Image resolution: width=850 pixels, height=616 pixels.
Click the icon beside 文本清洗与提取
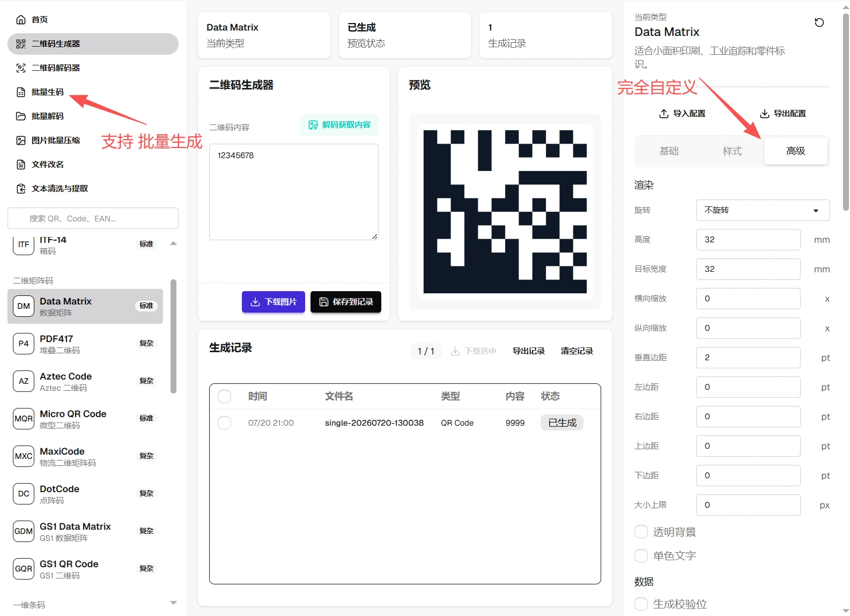click(21, 189)
